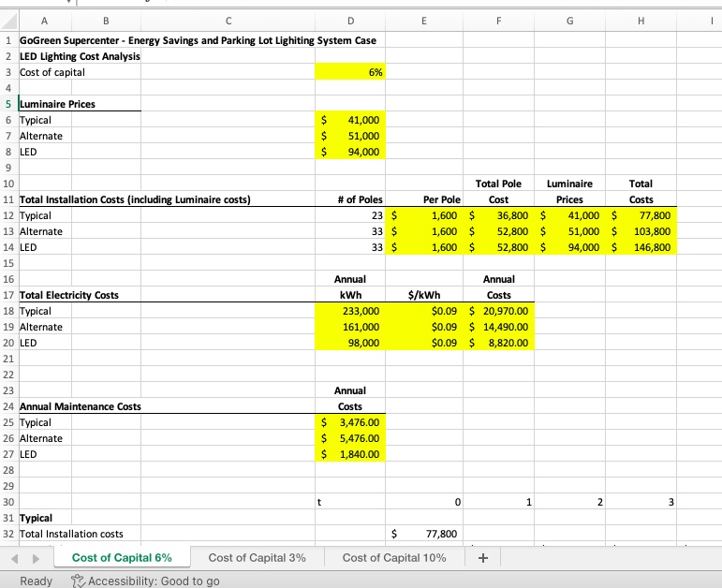Add a new sheet with plus button

tap(482, 558)
